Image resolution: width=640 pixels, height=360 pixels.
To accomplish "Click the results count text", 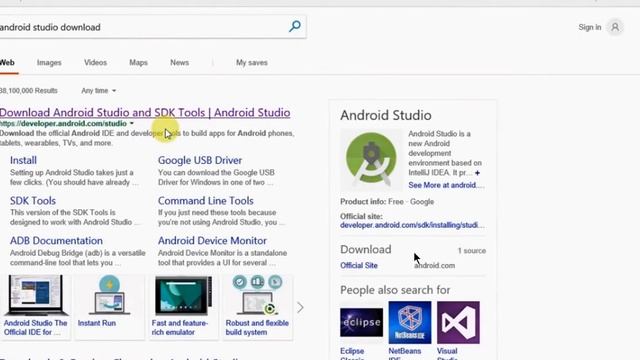I will tap(29, 91).
